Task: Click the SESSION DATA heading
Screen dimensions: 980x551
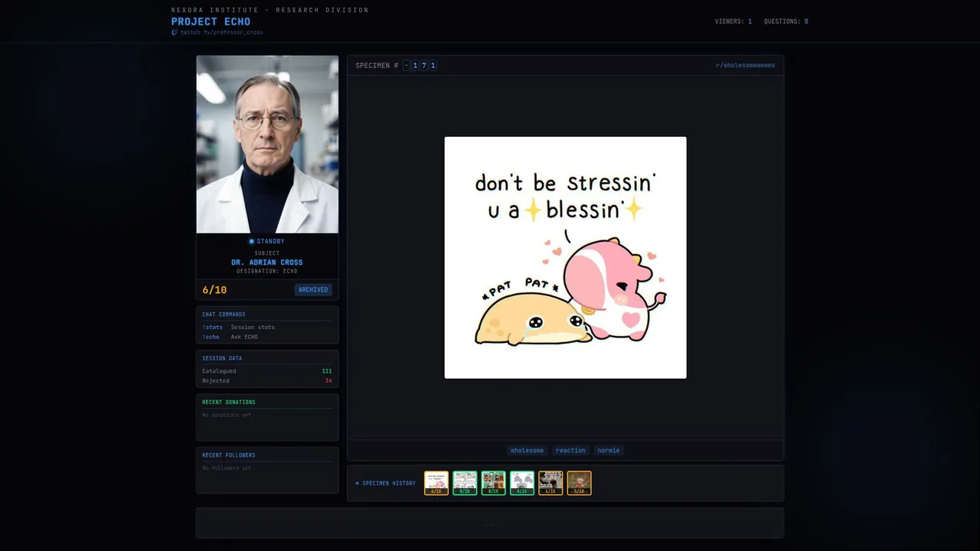Action: point(221,358)
